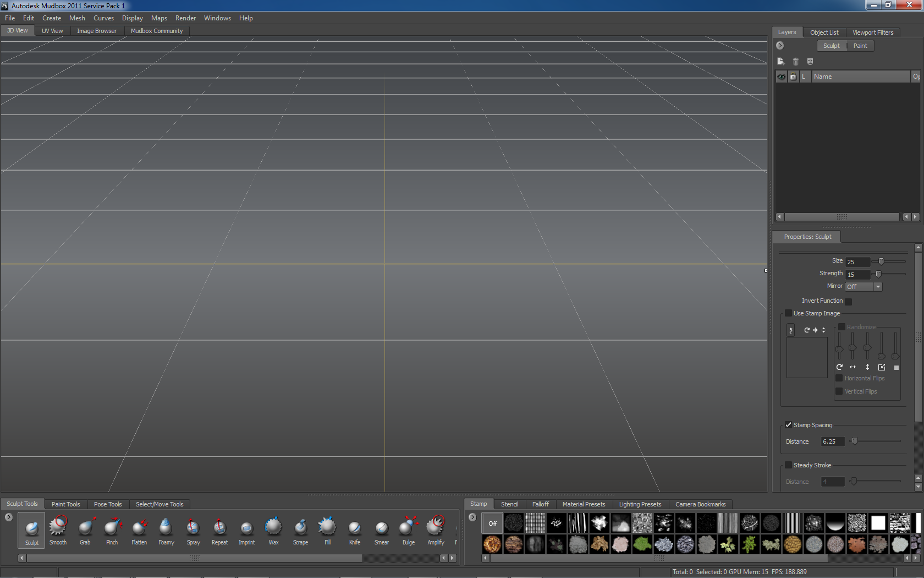Expand the Layers panel options arrow

pos(780,46)
